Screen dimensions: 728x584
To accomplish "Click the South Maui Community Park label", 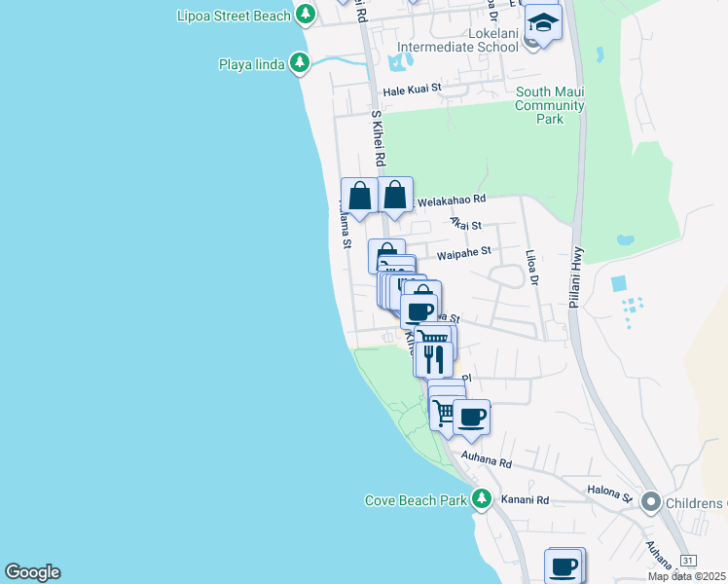I will pyautogui.click(x=550, y=105).
